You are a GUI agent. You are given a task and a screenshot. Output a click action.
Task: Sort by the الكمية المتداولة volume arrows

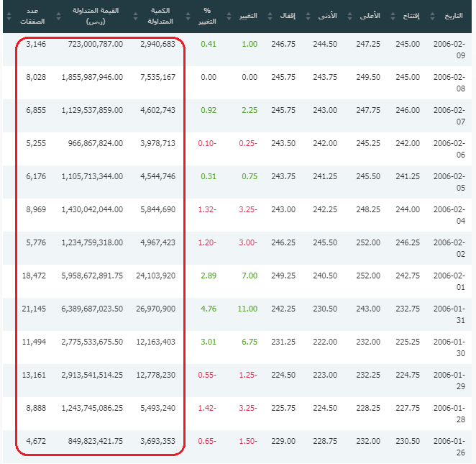click(135, 16)
